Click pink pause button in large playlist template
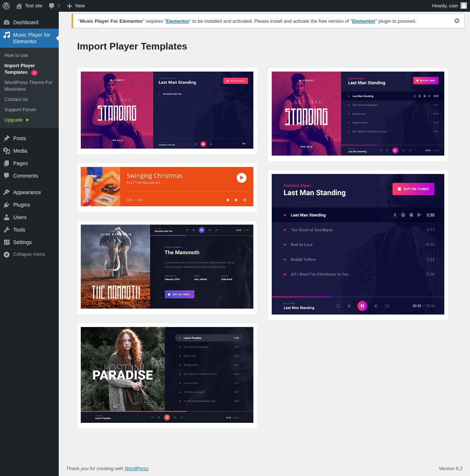The width and height of the screenshot is (470, 476). tap(362, 306)
